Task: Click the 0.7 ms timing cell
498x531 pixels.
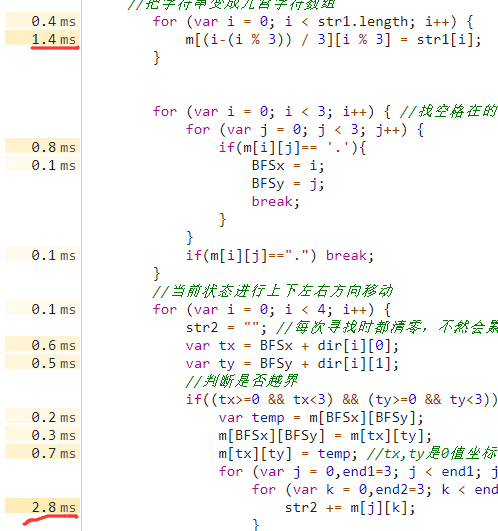Action: pyautogui.click(x=42, y=452)
